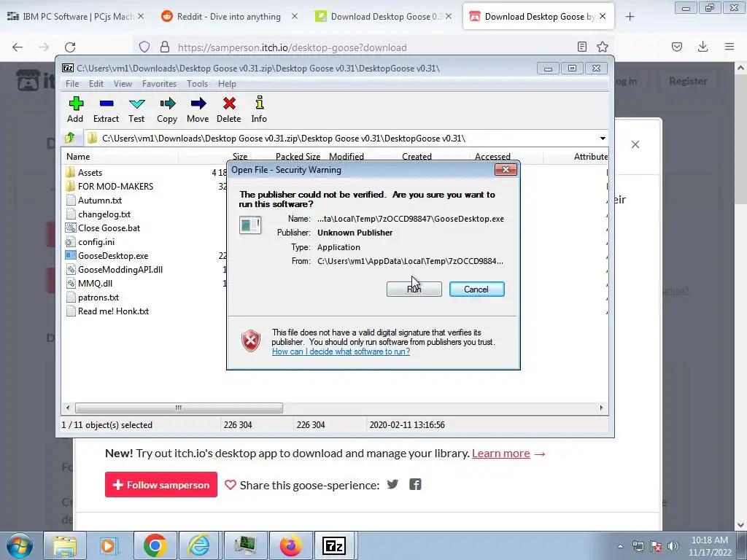
Task: Click the right scroll arrow in 7-Zip
Action: (601, 408)
